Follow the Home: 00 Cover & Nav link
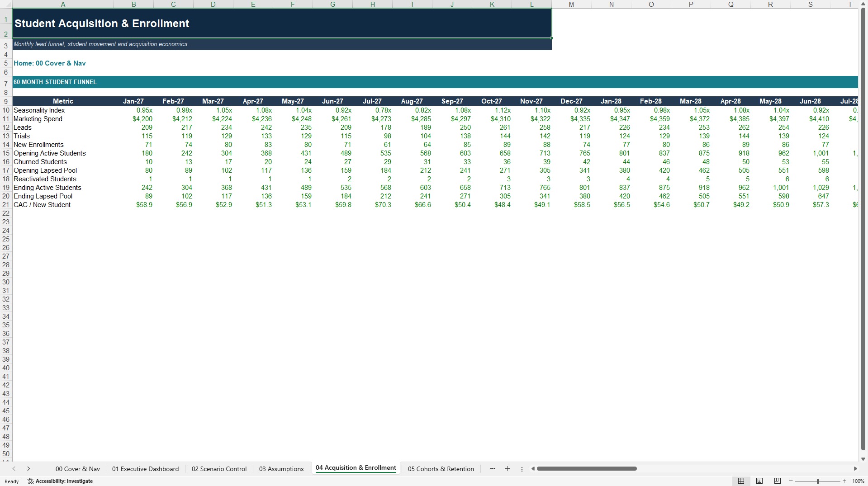The image size is (868, 486). (50, 63)
